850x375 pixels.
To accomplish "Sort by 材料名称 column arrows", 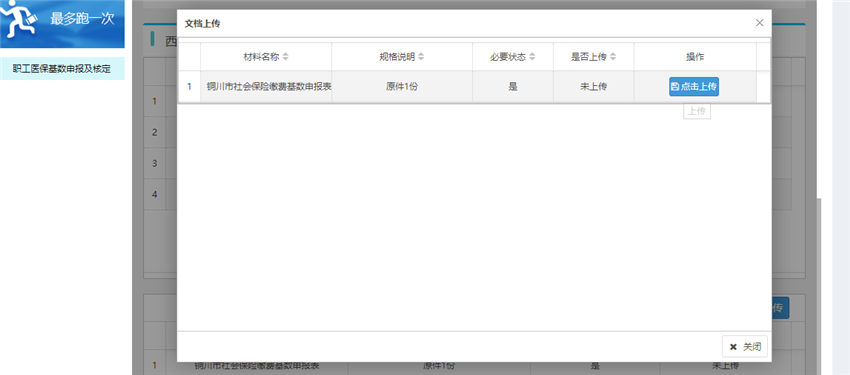I will (x=286, y=57).
